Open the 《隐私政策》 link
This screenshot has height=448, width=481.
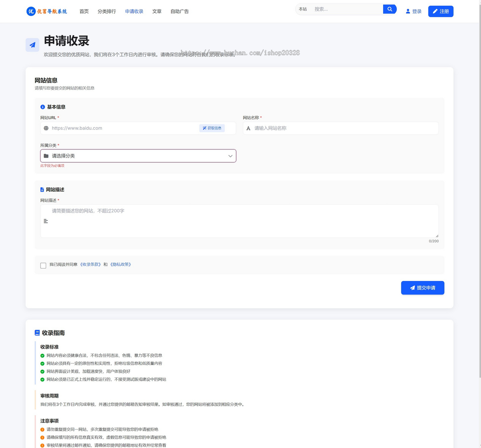(120, 264)
